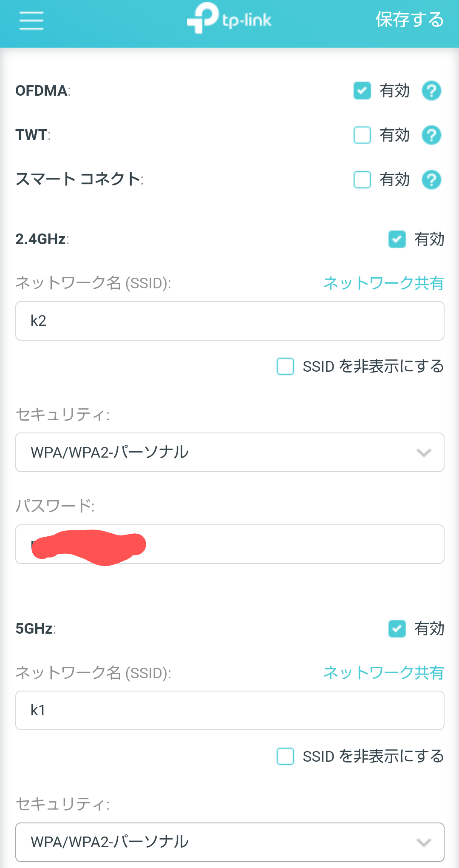Open the hamburger menu icon
Viewport: 459px width, 868px height.
tap(31, 20)
